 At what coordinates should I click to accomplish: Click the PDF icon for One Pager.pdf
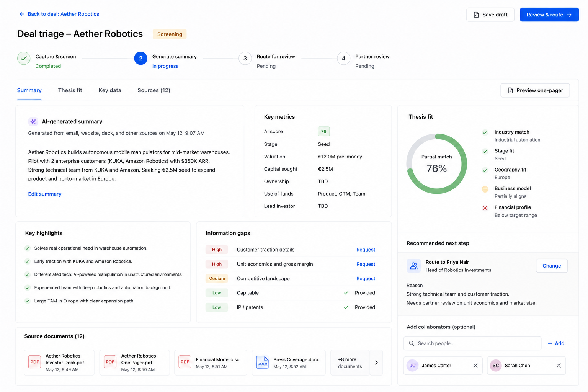point(110,362)
